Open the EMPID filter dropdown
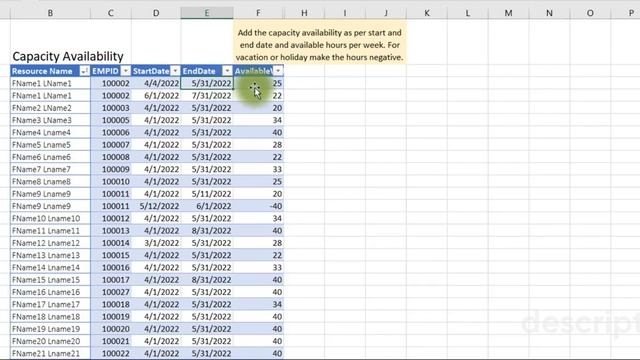The image size is (640, 360). (125, 71)
